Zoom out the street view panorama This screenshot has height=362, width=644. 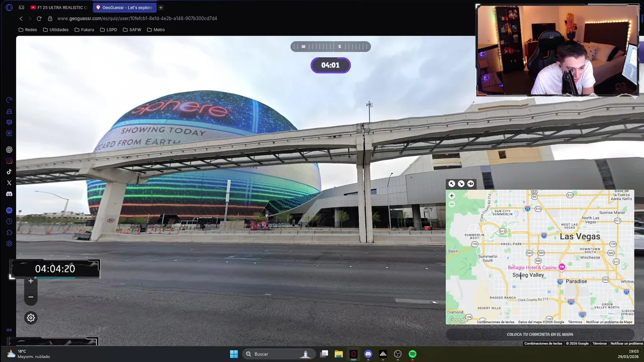point(31,297)
